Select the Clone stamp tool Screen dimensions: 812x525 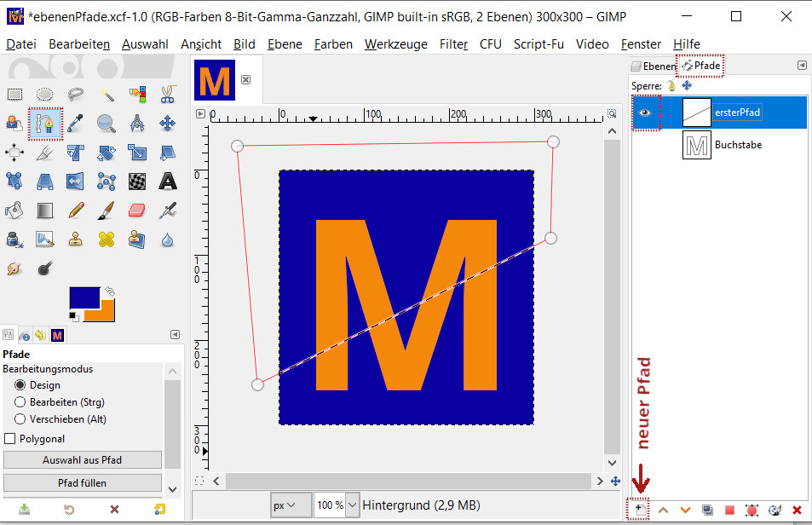point(76,239)
